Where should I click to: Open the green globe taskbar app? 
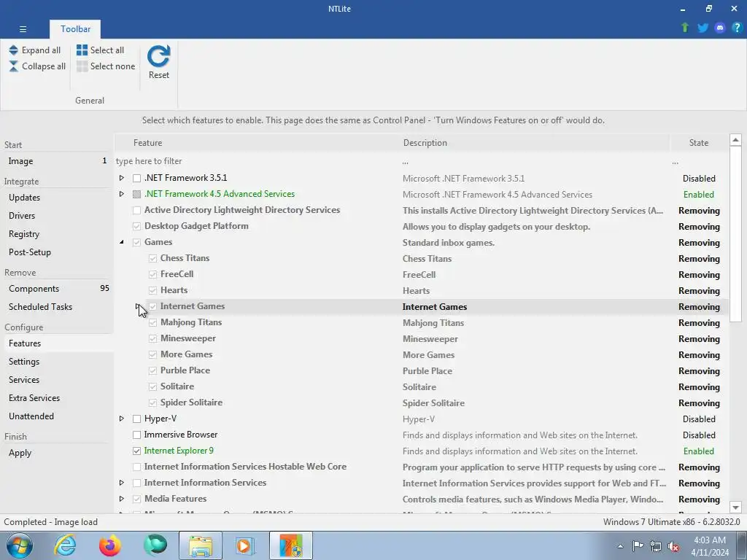(x=155, y=545)
